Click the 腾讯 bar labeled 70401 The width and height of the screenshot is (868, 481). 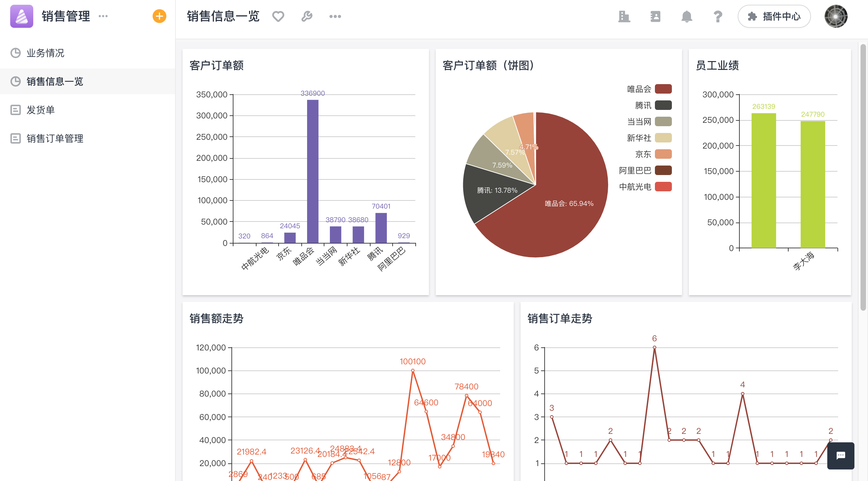click(x=381, y=228)
